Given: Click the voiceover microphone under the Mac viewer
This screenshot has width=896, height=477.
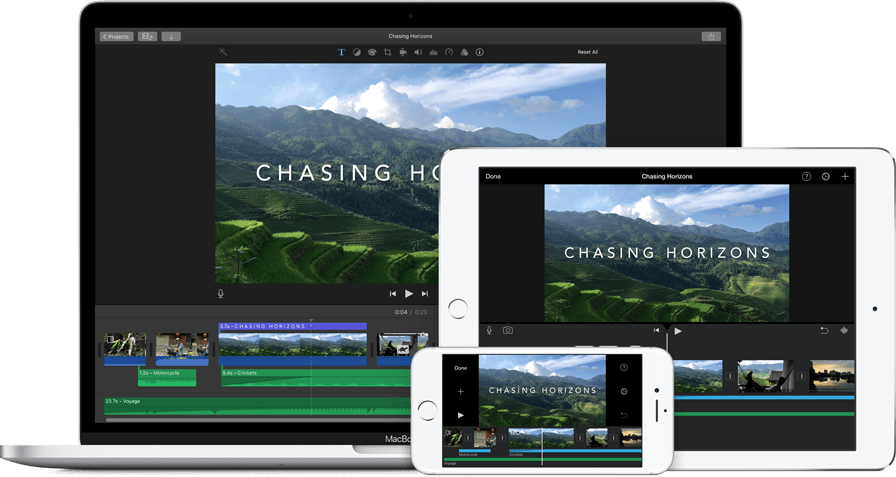Looking at the screenshot, I should tap(221, 293).
